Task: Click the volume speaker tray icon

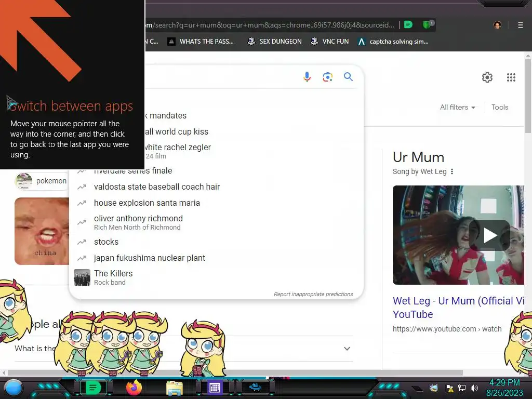Action: pos(474,388)
